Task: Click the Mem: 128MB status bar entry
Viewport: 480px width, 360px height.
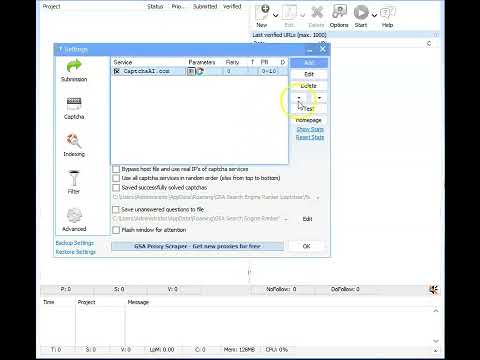Action: coord(239,349)
